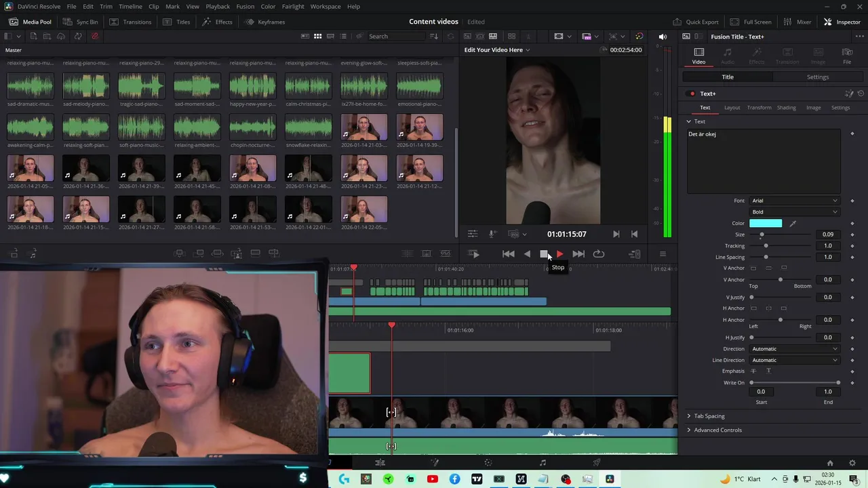Viewport: 868px width, 488px height.
Task: Open timeline options hamburger menu
Action: pyautogui.click(x=663, y=253)
